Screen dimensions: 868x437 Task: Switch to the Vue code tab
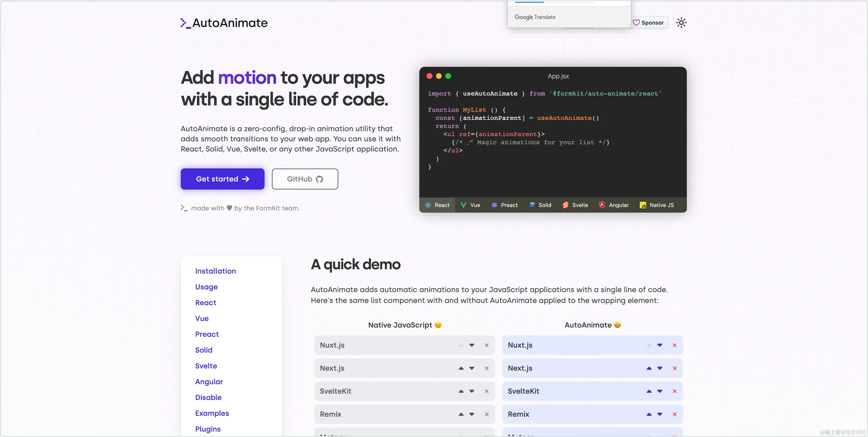click(x=470, y=205)
